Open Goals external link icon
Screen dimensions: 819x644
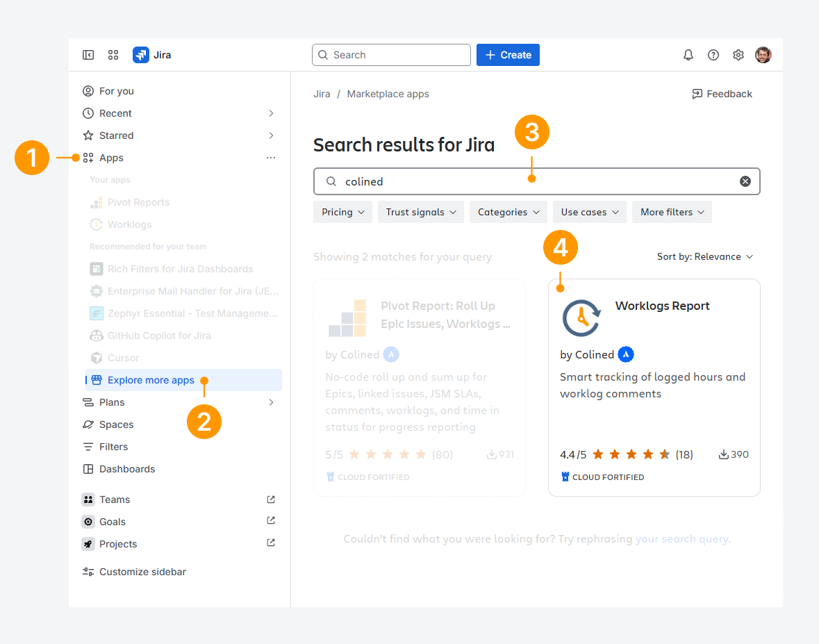point(270,521)
